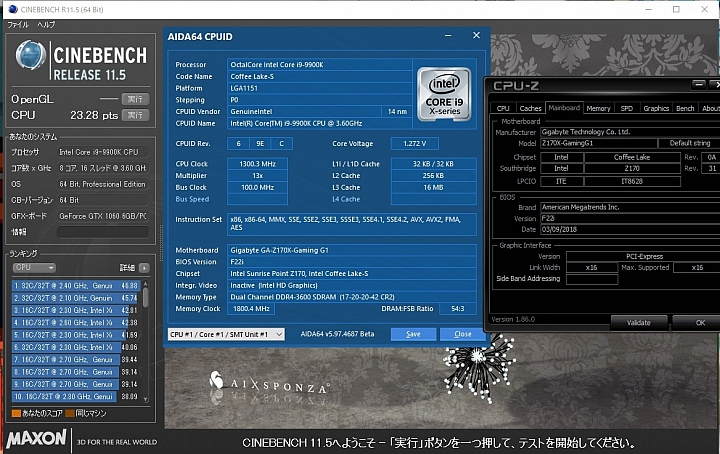The image size is (720, 454).
Task: Click the ranking list scroll up arrow
Action: tap(146, 284)
